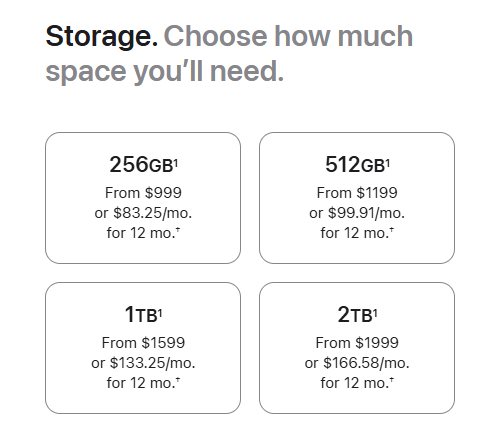This screenshot has width=479, height=436.
Task: Open footnote 1 beside 2TB
Action: [x=375, y=312]
